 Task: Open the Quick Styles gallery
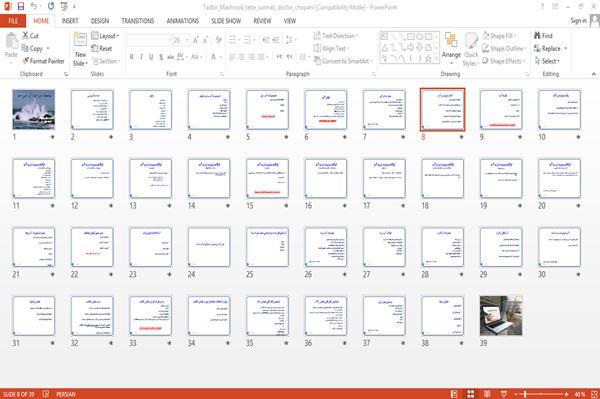click(x=471, y=49)
